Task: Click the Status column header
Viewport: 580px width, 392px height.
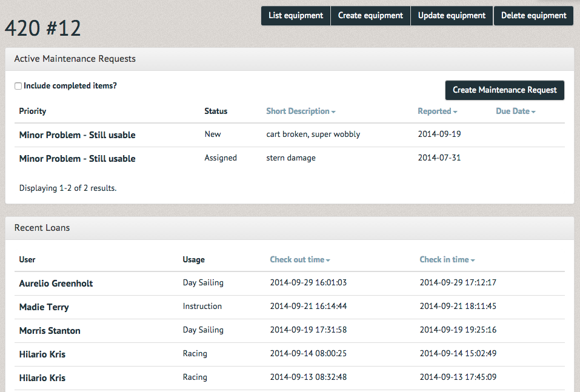Action: coord(216,111)
